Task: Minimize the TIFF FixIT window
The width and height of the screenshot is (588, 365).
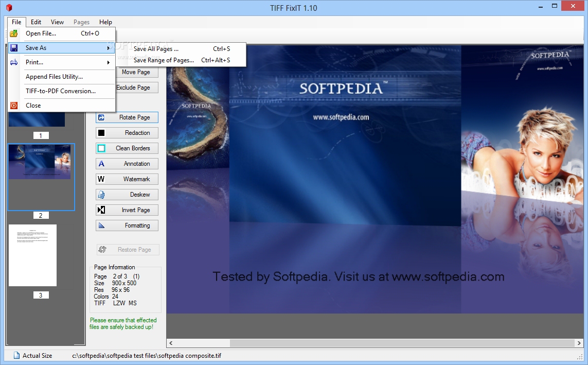Action: [x=540, y=6]
